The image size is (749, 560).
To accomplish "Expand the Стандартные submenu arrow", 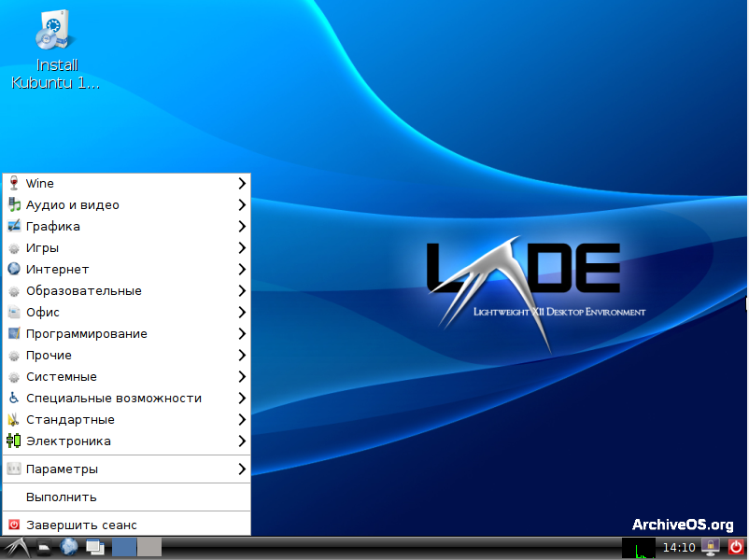I will pyautogui.click(x=242, y=420).
